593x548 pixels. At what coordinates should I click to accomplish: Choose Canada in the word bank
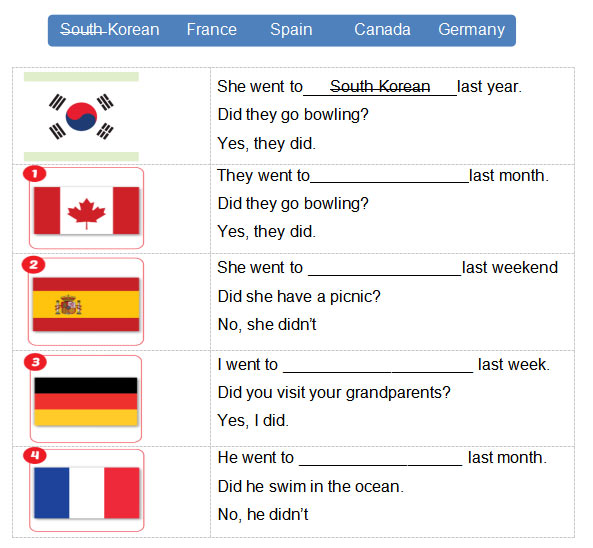(382, 29)
